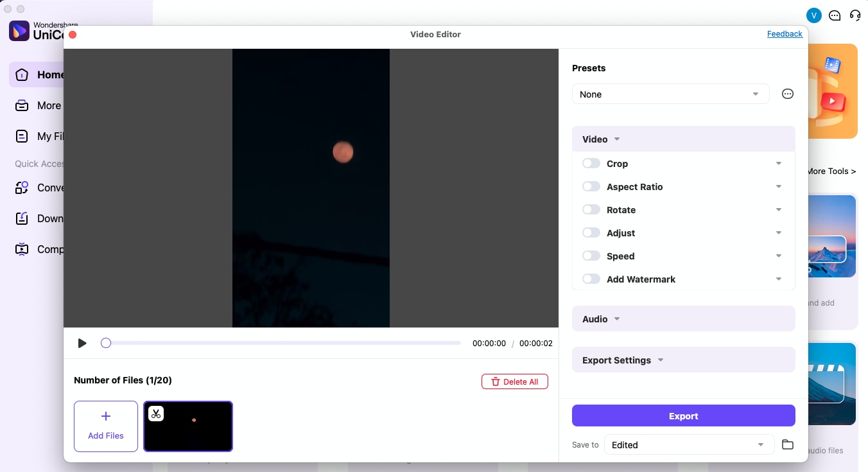The height and width of the screenshot is (472, 868).
Task: Click the Compressor icon in sidebar
Action: pos(22,249)
